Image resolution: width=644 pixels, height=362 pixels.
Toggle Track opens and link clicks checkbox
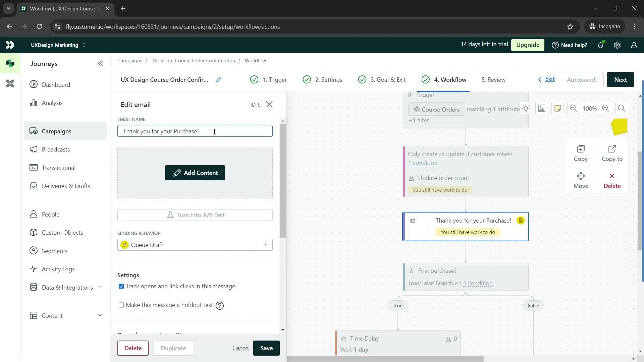point(121,286)
